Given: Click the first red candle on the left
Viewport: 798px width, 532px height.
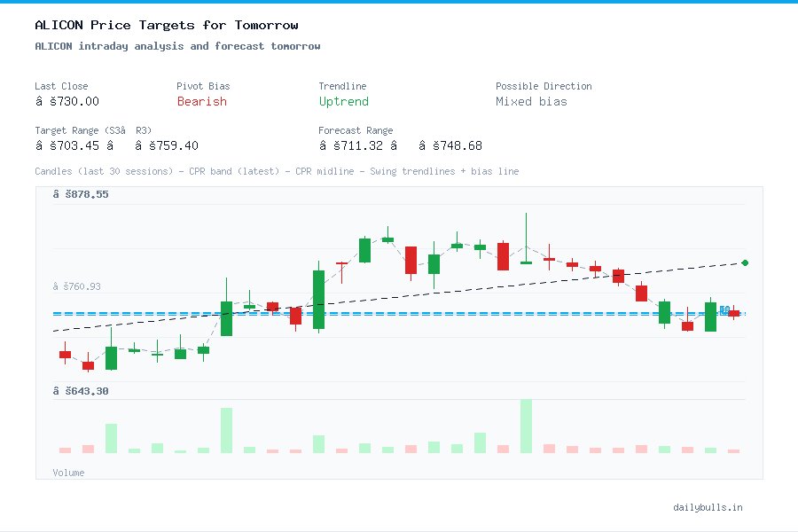Looking at the screenshot, I should (64, 355).
